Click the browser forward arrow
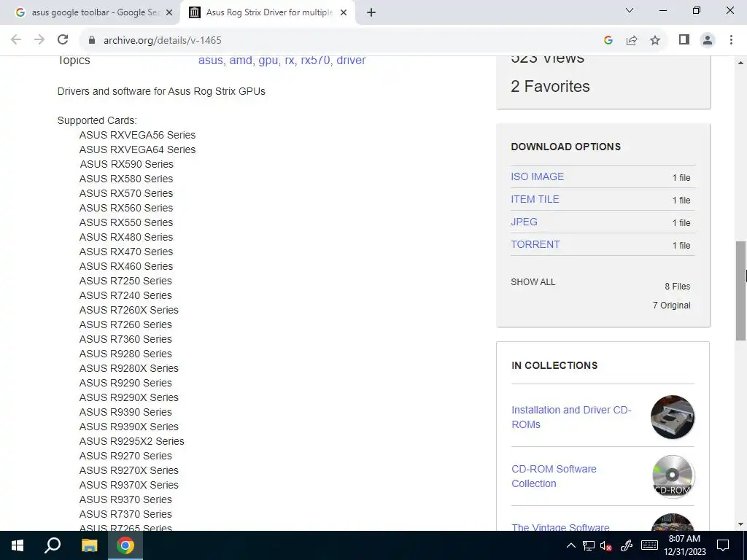This screenshot has width=747, height=560. 39,40
